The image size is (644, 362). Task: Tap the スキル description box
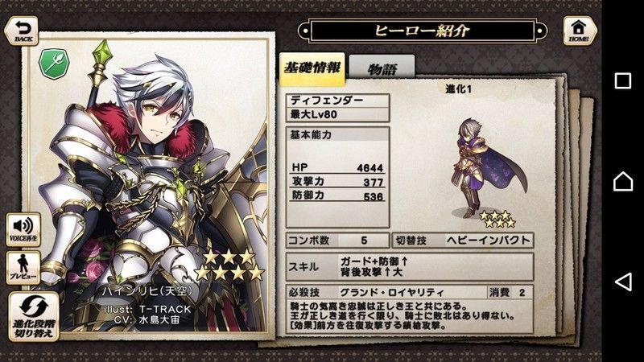point(410,267)
